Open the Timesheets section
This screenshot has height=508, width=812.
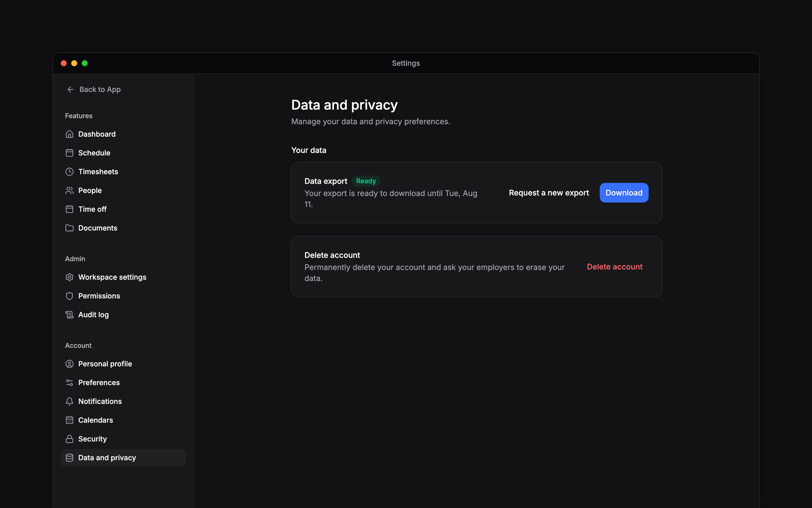tap(123, 172)
